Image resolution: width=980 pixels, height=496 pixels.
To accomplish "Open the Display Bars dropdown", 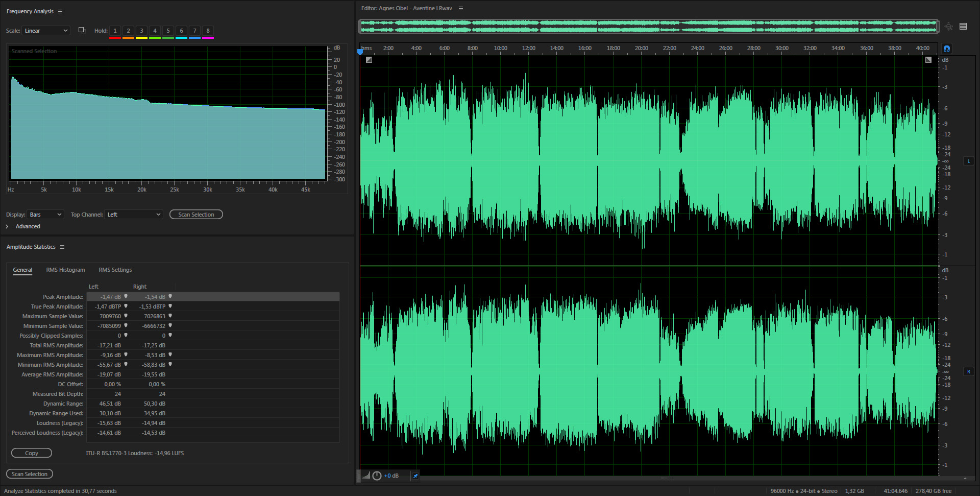I will point(45,215).
